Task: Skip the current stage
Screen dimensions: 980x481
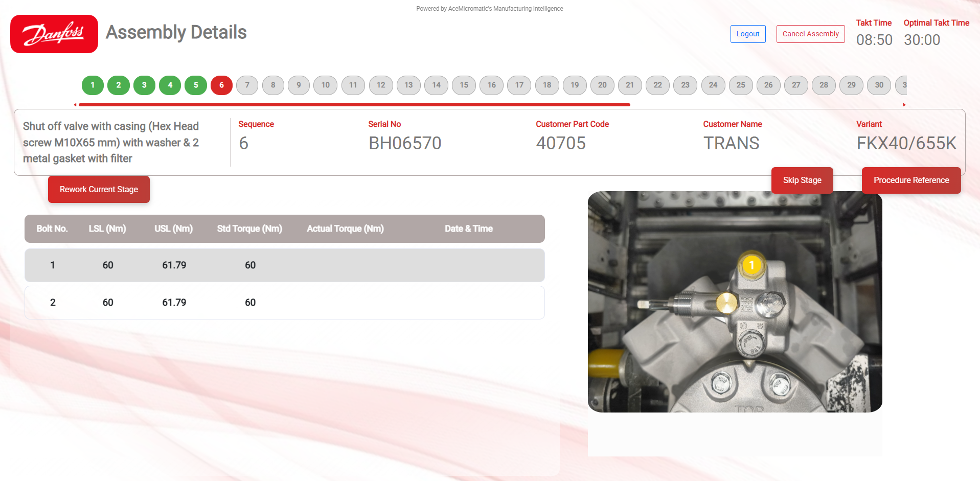Action: [x=802, y=180]
